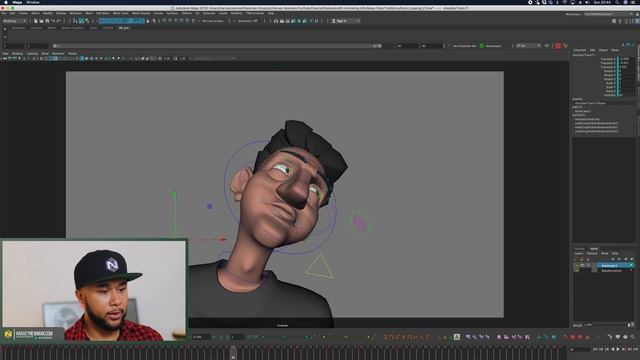640x360 pixels.
Task: Click the white A icon in bottom toolbar
Action: tap(457, 337)
